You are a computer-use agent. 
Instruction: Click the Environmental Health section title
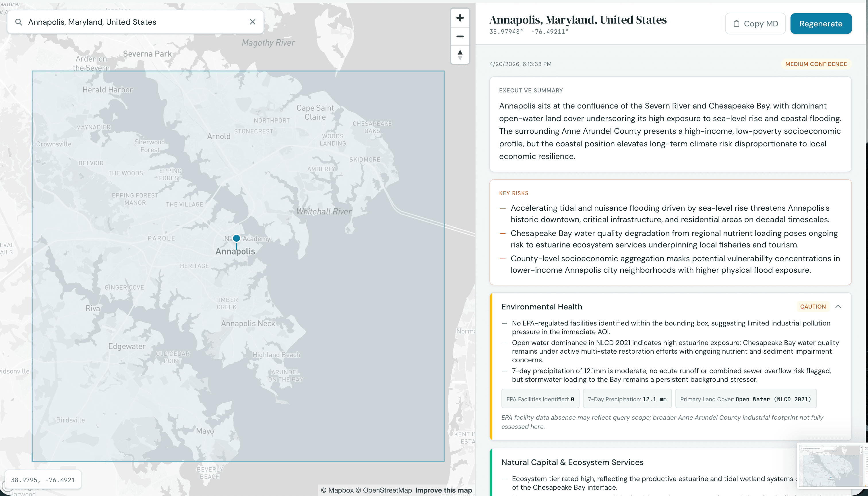(x=542, y=306)
